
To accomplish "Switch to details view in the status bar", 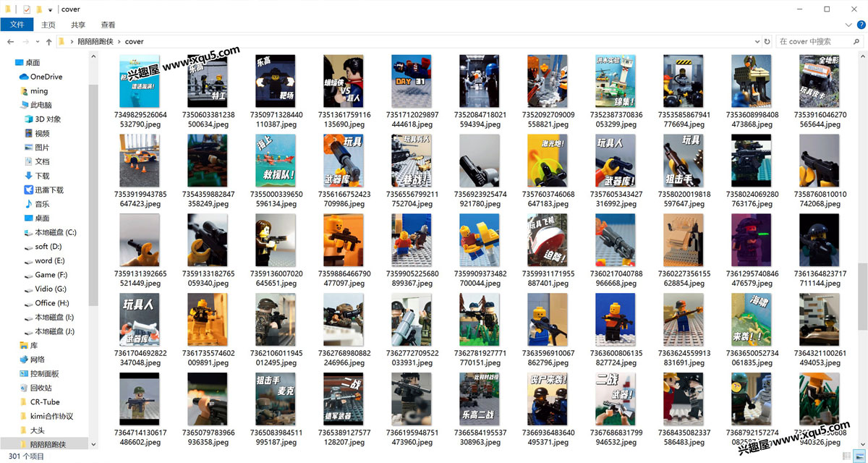I will (x=847, y=456).
